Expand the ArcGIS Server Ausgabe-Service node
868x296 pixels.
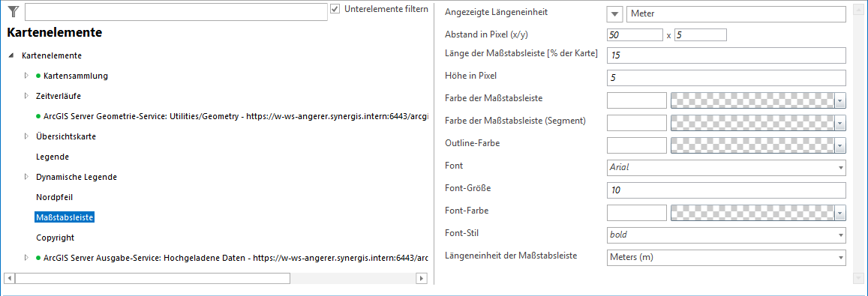click(26, 258)
